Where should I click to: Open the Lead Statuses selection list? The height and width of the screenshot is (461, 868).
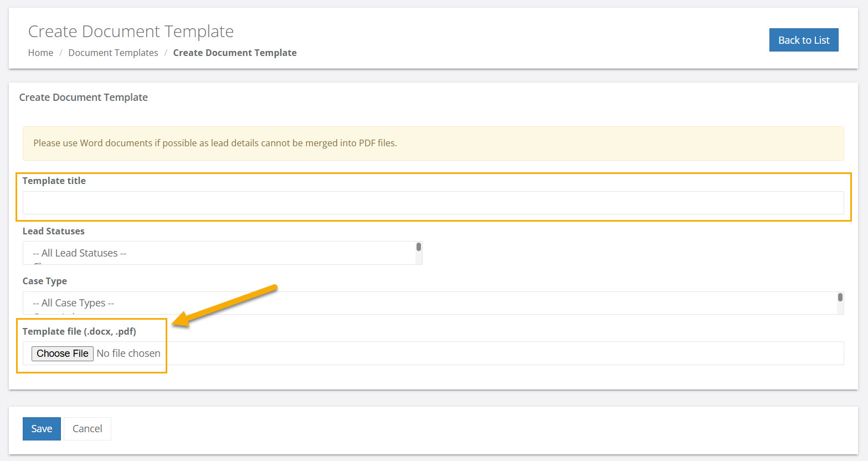[222, 253]
